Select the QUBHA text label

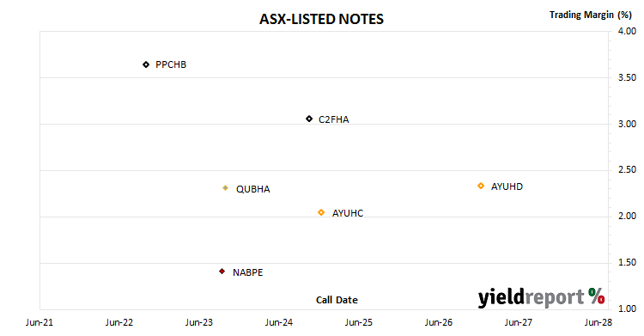point(253,189)
